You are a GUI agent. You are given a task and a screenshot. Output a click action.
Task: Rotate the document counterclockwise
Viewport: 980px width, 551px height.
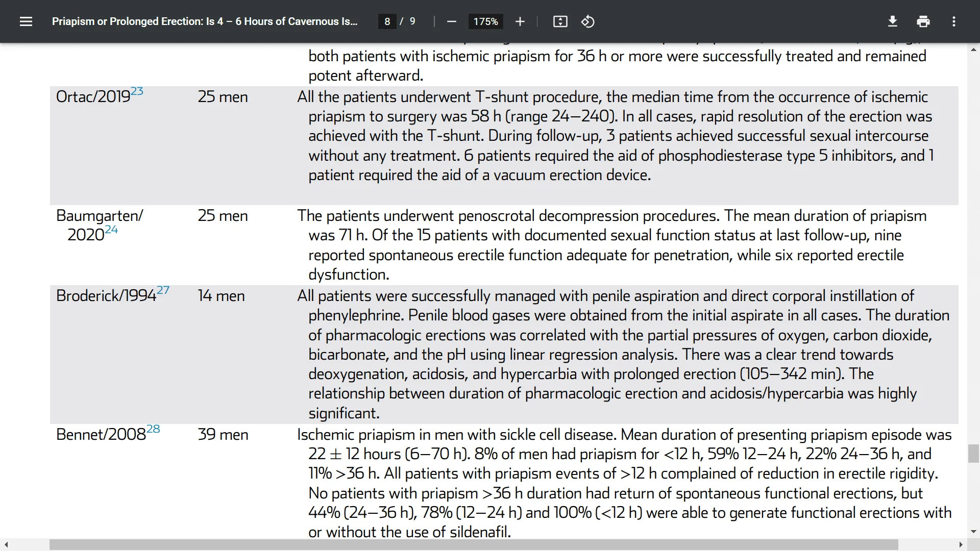click(x=587, y=21)
